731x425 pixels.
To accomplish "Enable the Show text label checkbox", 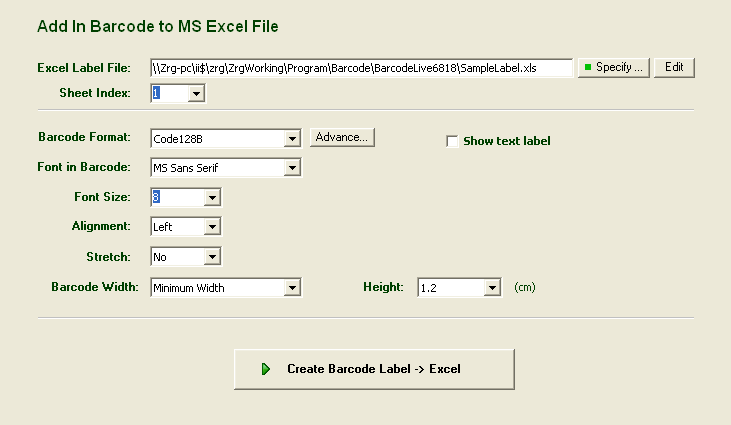I will point(452,141).
